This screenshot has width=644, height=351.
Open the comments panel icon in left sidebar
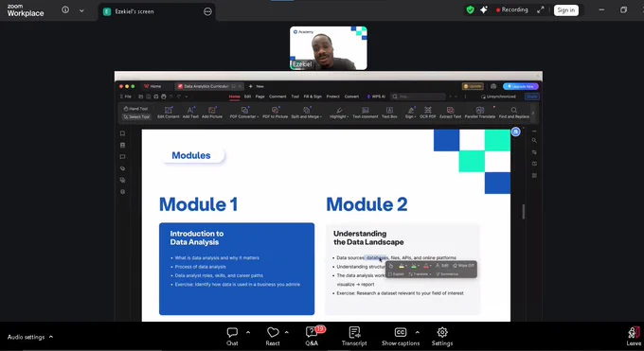point(122,157)
